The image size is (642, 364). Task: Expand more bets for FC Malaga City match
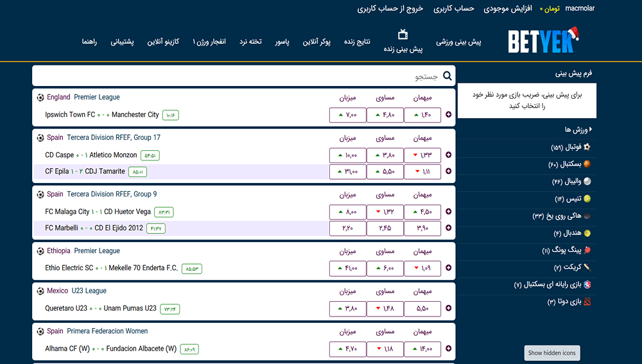pyautogui.click(x=448, y=211)
